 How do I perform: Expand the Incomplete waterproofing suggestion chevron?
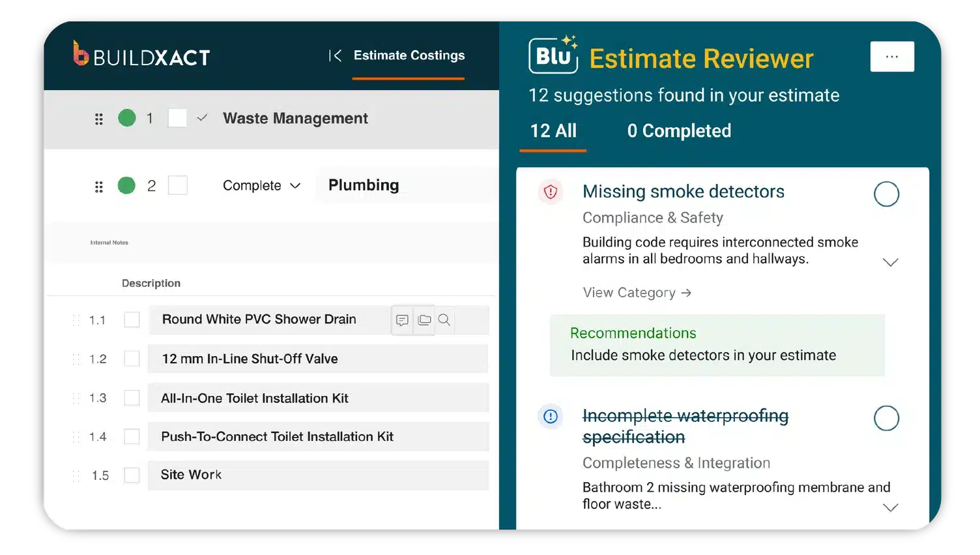click(890, 507)
